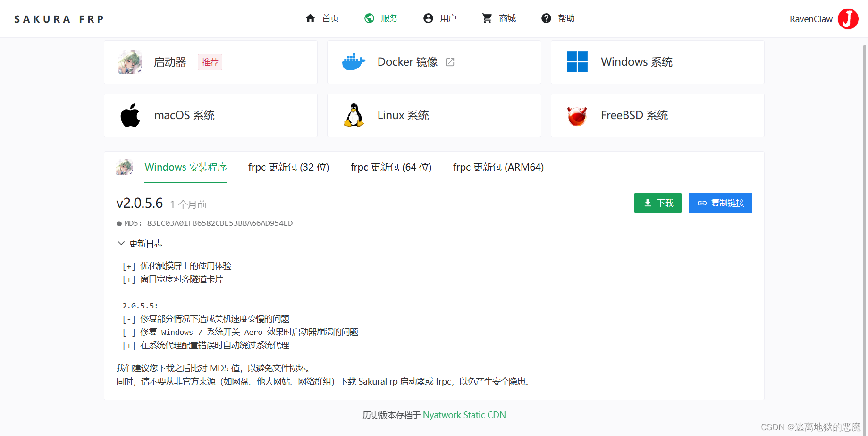The image size is (868, 436).
Task: Switch to the frpc 更新包 (64 位) tab
Action: 391,167
